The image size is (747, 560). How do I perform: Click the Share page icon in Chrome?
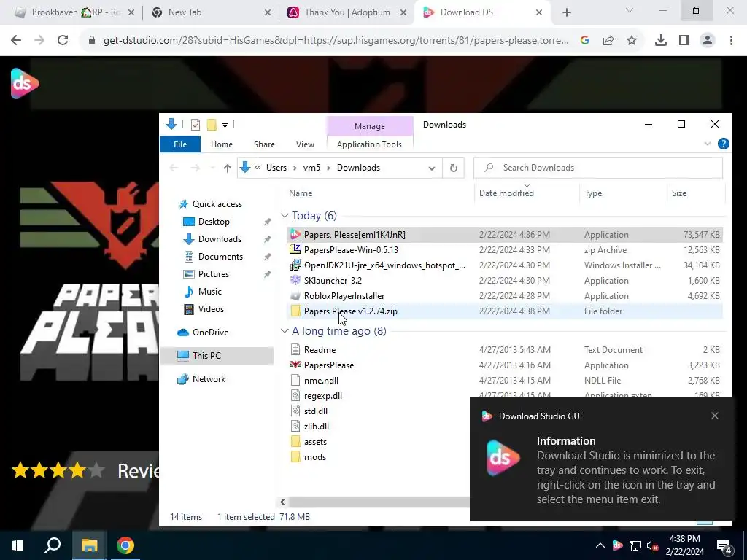(x=608, y=41)
